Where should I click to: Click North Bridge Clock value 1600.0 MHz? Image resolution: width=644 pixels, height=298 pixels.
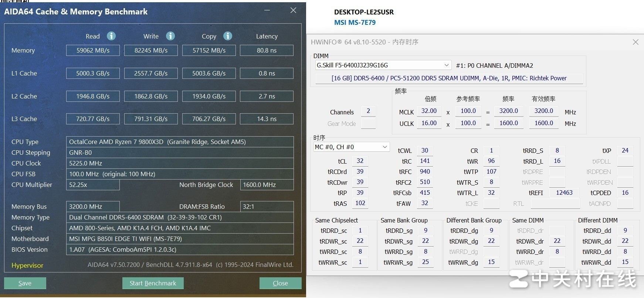(x=267, y=185)
